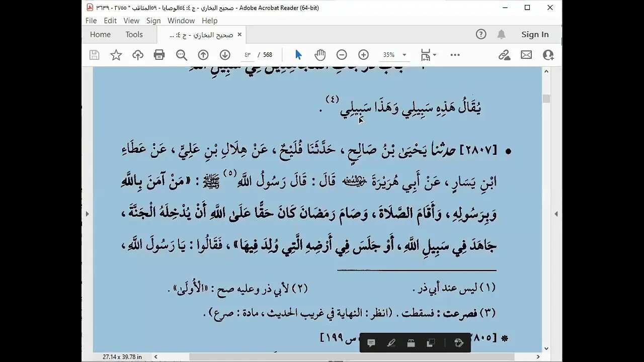Open the Edit menu

click(x=110, y=21)
